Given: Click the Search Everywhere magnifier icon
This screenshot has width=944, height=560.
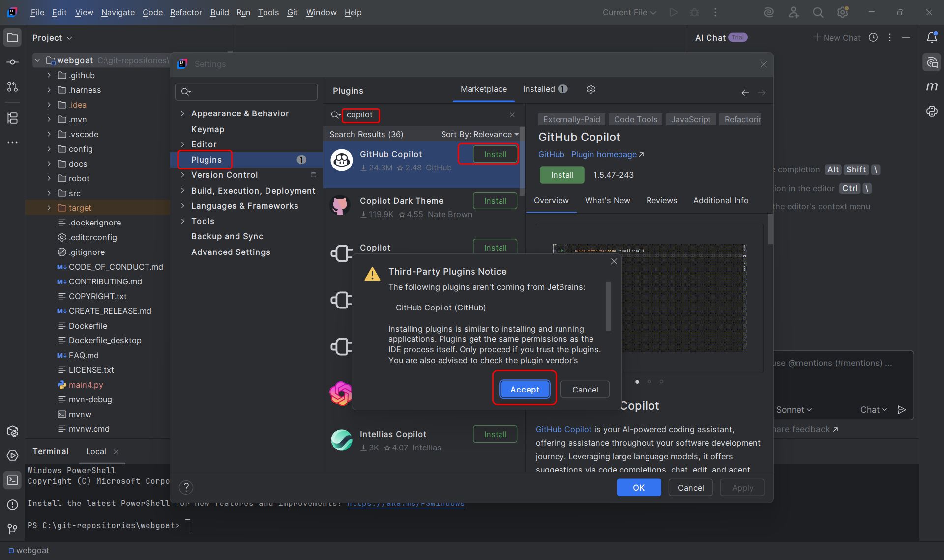Looking at the screenshot, I should click(818, 13).
